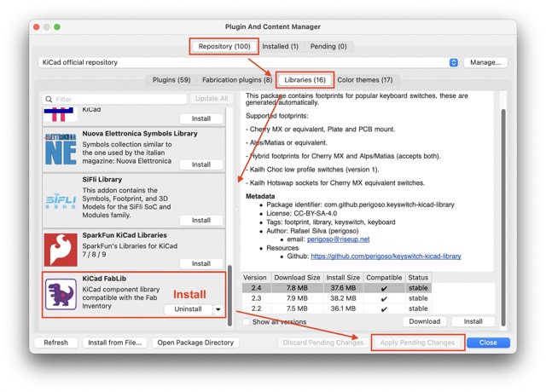546x392 pixels.
Task: Open the KiCad official repository dropdown
Action: click(x=453, y=62)
